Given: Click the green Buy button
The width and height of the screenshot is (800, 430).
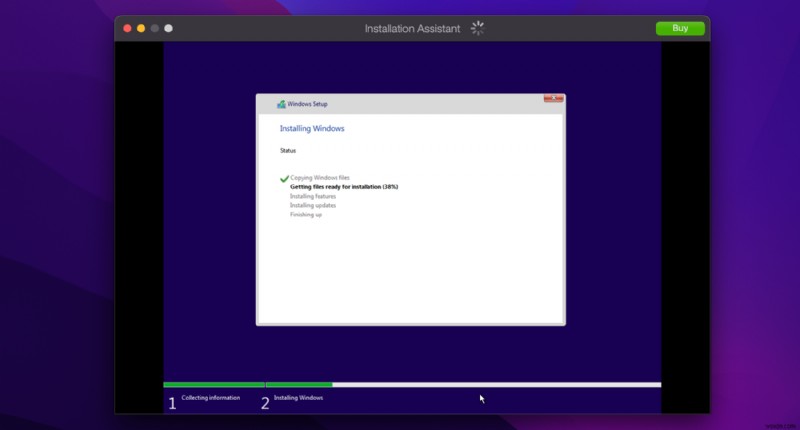Looking at the screenshot, I should pyautogui.click(x=680, y=29).
